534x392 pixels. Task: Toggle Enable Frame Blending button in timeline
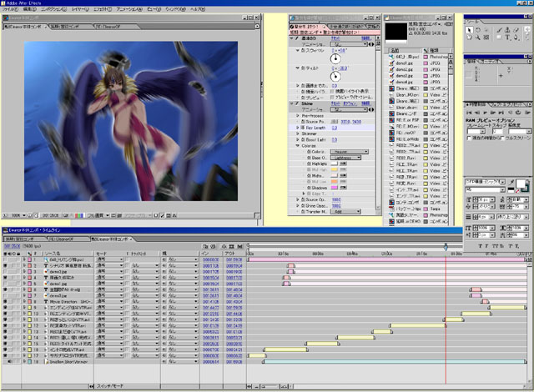pyautogui.click(x=232, y=246)
